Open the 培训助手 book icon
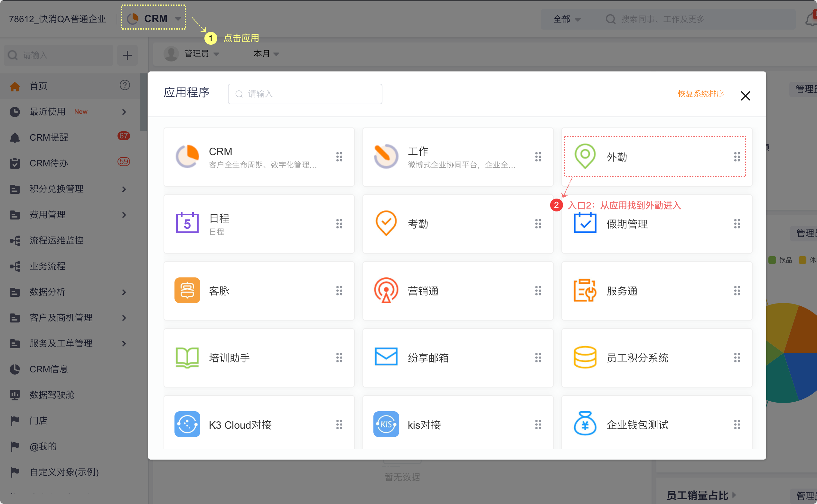 coord(187,358)
